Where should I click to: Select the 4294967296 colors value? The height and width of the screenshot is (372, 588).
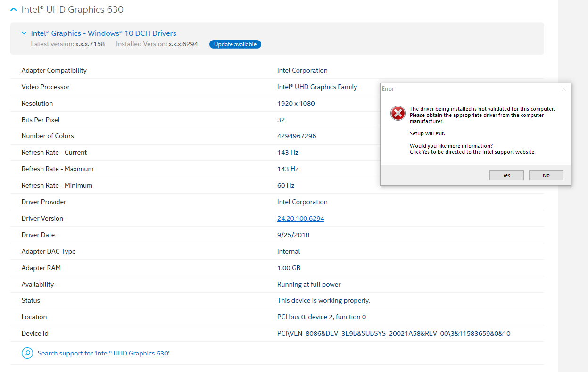pyautogui.click(x=297, y=136)
